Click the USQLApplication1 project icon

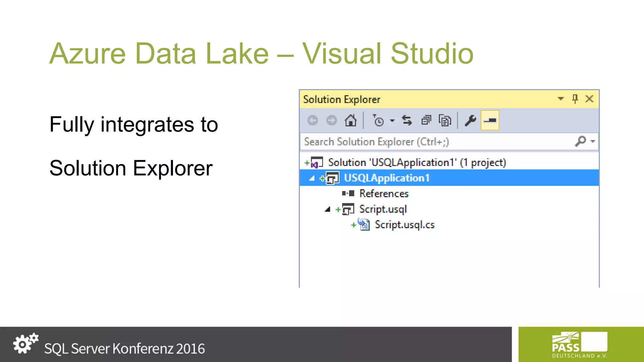332,178
